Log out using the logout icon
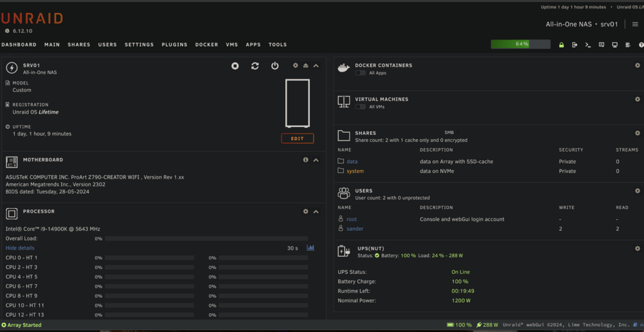This screenshot has width=644, height=332. 574,44
